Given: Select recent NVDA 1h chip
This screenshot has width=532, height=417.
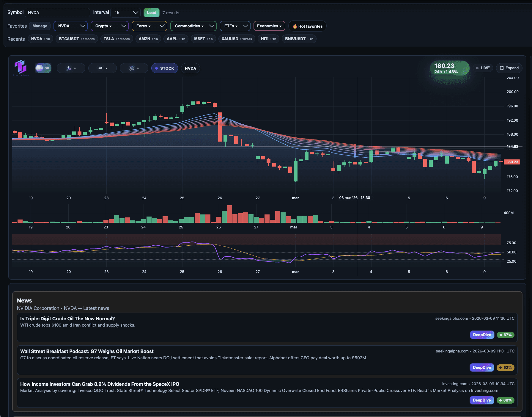Looking at the screenshot, I should click(x=40, y=39).
